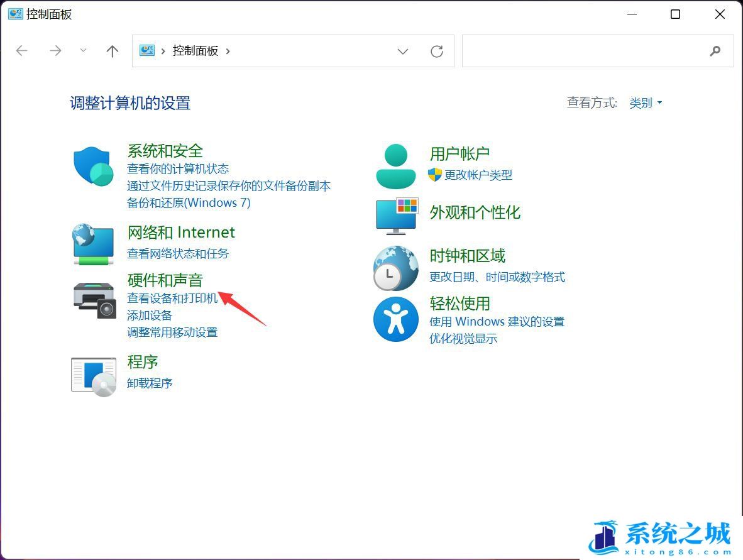
Task: Click the 控制面板 breadcrumb item
Action: click(x=195, y=51)
